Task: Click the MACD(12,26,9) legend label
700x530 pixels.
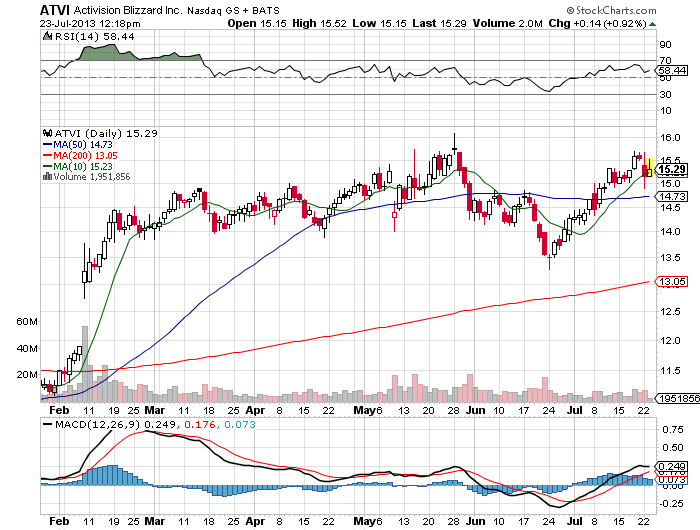Action: pyautogui.click(x=97, y=424)
